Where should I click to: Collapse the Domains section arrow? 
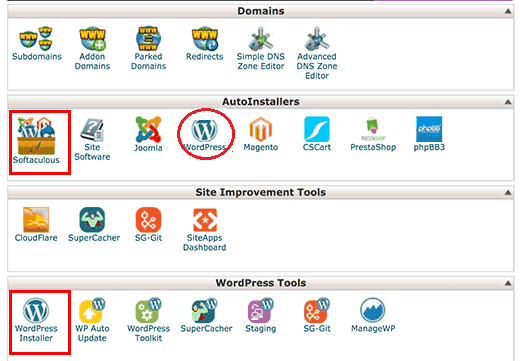coord(508,11)
